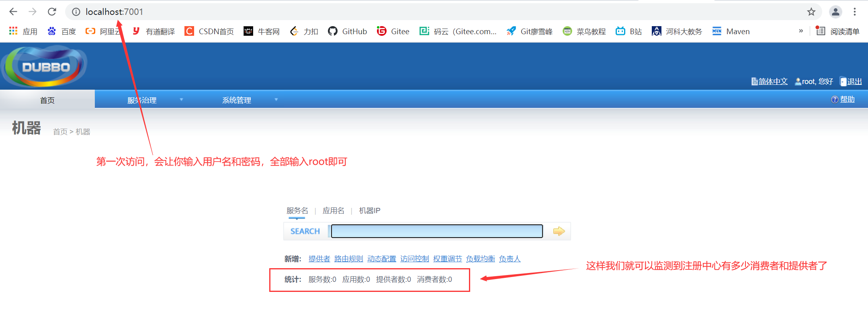Add new 访问控制 link
The width and height of the screenshot is (868, 312).
[414, 259]
